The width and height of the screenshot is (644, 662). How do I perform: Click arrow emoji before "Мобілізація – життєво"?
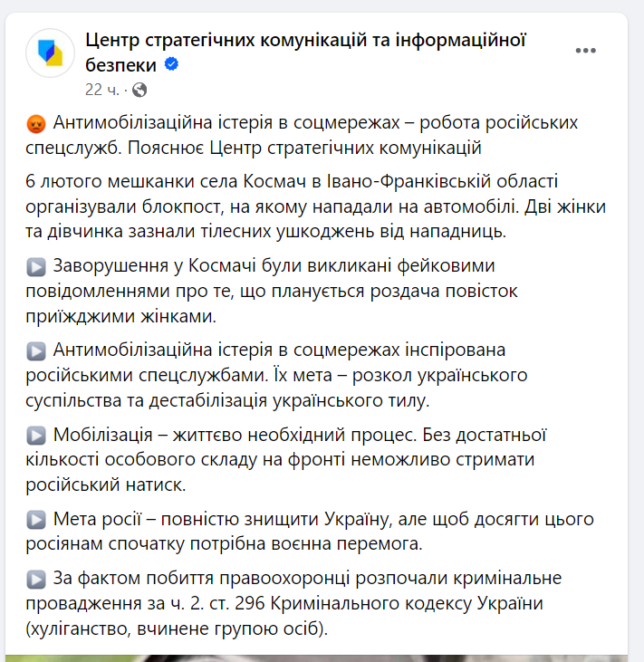[37, 435]
